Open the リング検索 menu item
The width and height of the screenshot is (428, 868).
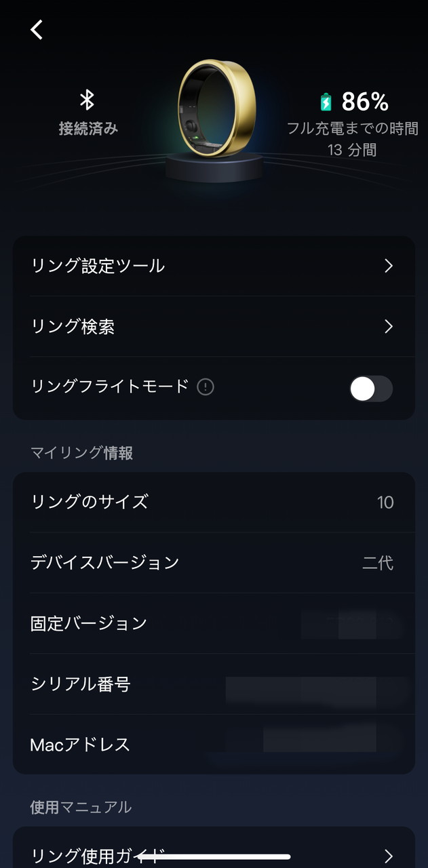tap(73, 327)
